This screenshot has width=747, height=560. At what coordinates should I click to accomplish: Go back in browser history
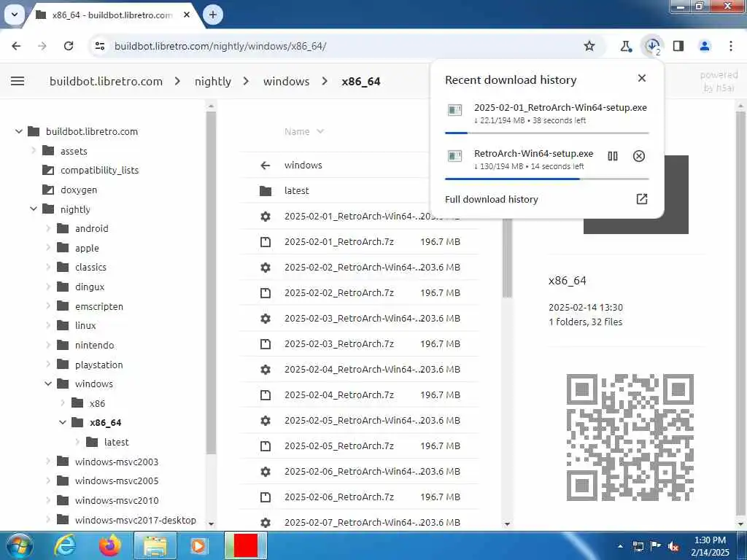(x=16, y=46)
